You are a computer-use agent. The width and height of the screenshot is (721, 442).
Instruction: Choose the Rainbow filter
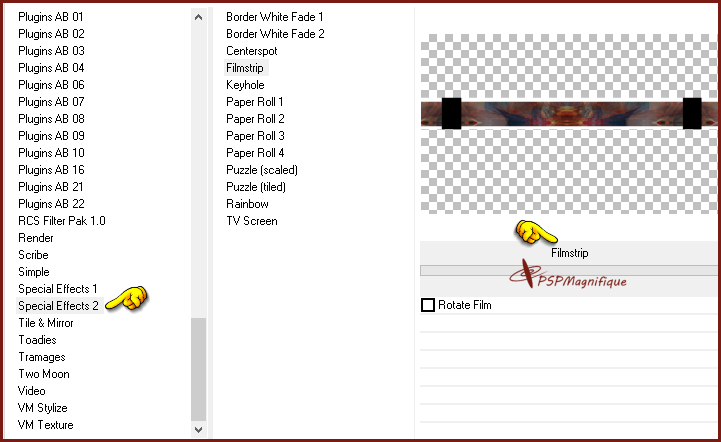[247, 204]
